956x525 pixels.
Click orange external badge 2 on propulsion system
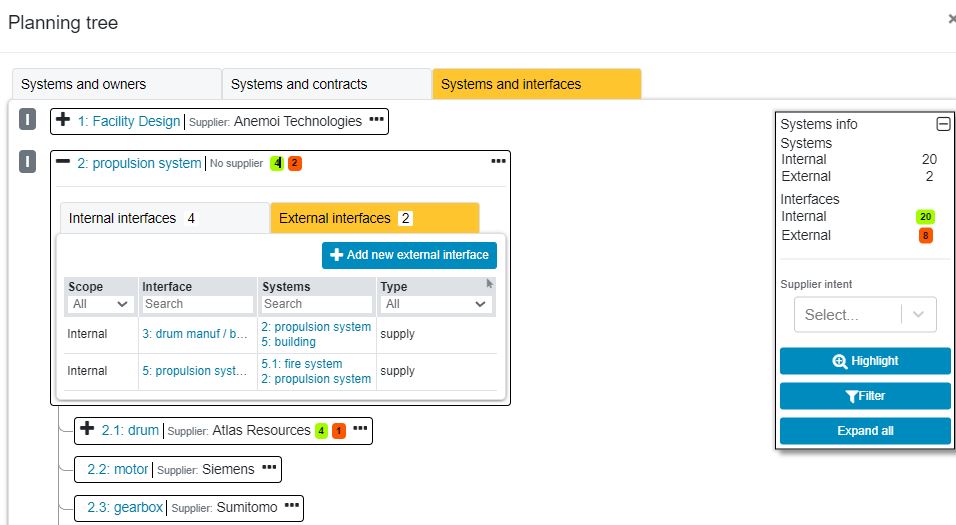tap(295, 163)
